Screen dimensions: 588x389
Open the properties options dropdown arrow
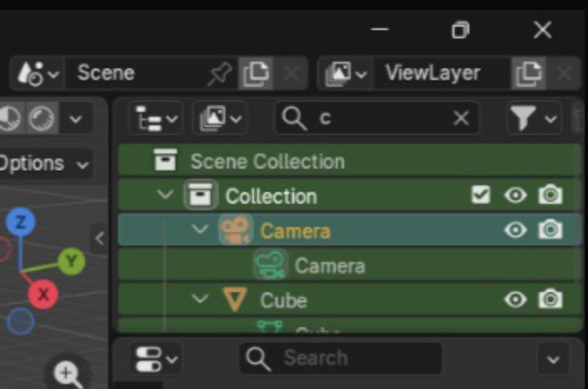554,360
